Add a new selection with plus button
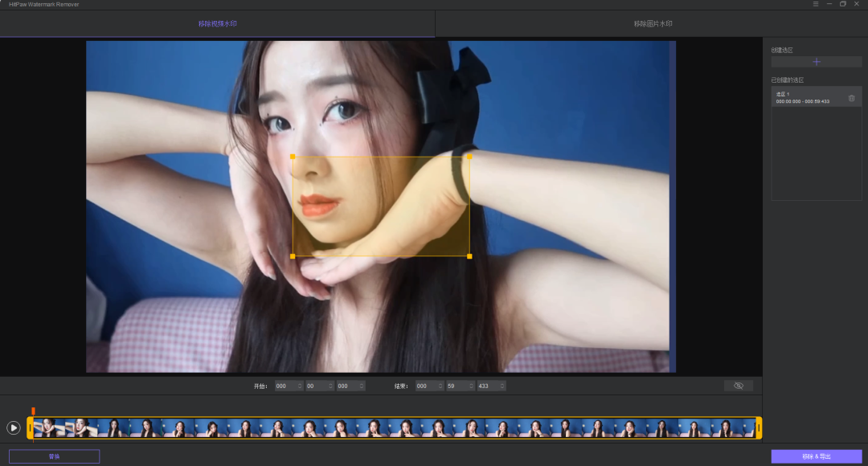This screenshot has height=466, width=868. click(x=817, y=62)
